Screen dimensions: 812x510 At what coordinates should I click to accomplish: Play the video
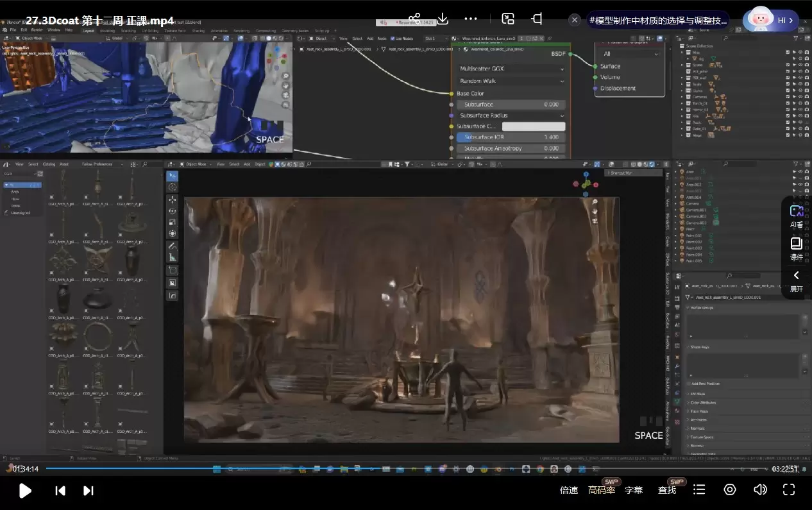25,491
